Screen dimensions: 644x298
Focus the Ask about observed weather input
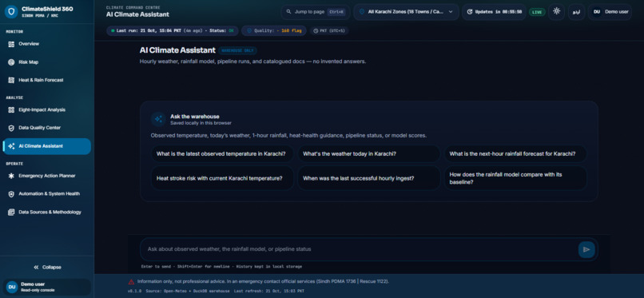360,249
